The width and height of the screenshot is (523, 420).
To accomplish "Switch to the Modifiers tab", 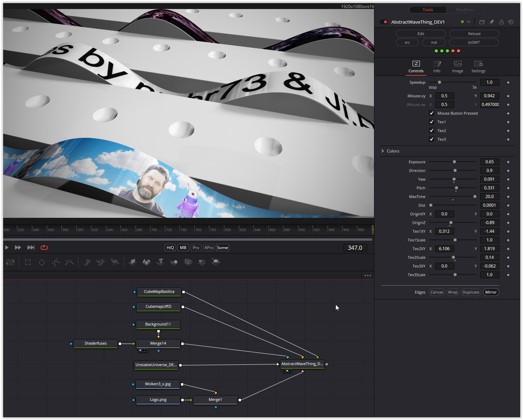I will (x=465, y=10).
